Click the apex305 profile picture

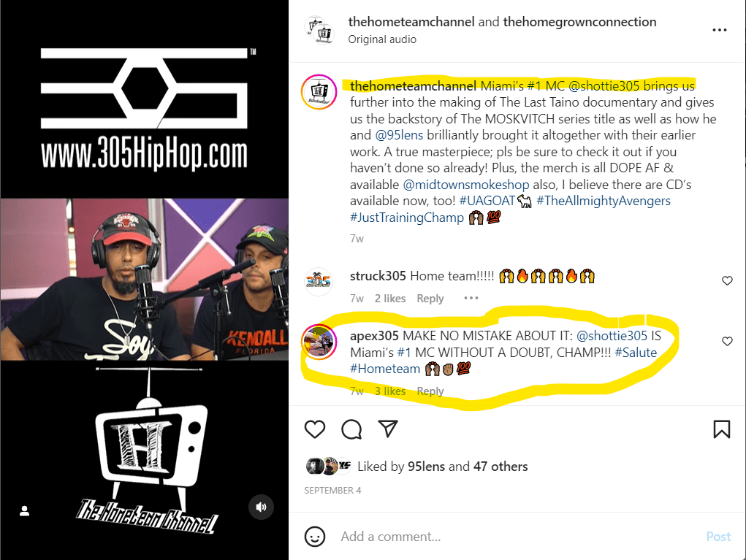coord(319,342)
